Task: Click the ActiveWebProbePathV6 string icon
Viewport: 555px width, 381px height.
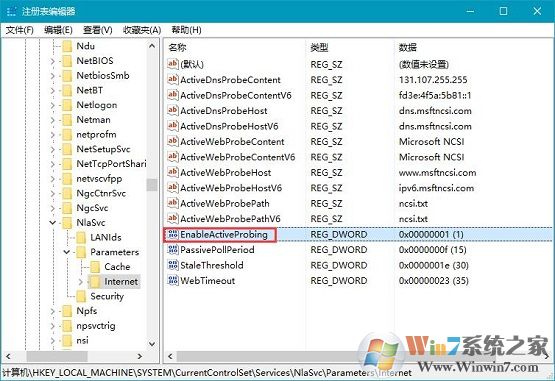Action: [173, 218]
